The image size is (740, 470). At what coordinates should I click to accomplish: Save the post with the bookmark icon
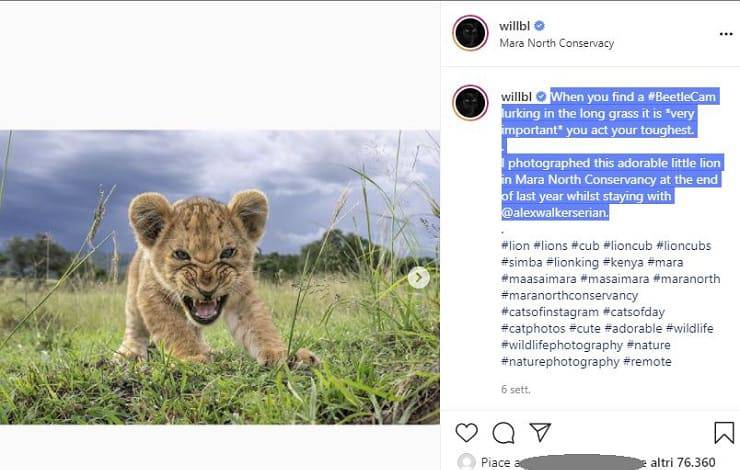point(724,433)
